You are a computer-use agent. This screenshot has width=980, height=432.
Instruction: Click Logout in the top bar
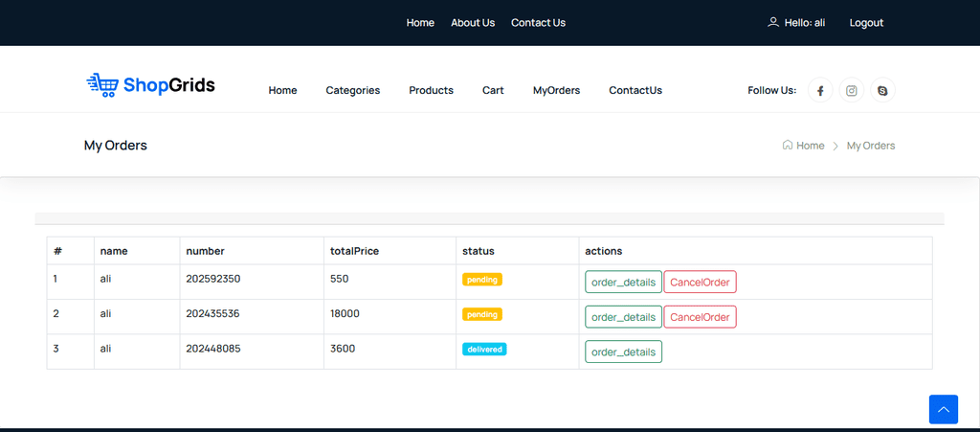point(866,23)
